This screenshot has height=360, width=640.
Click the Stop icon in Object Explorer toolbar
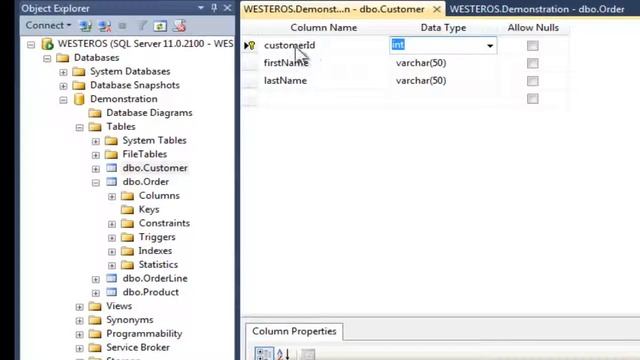click(122, 26)
